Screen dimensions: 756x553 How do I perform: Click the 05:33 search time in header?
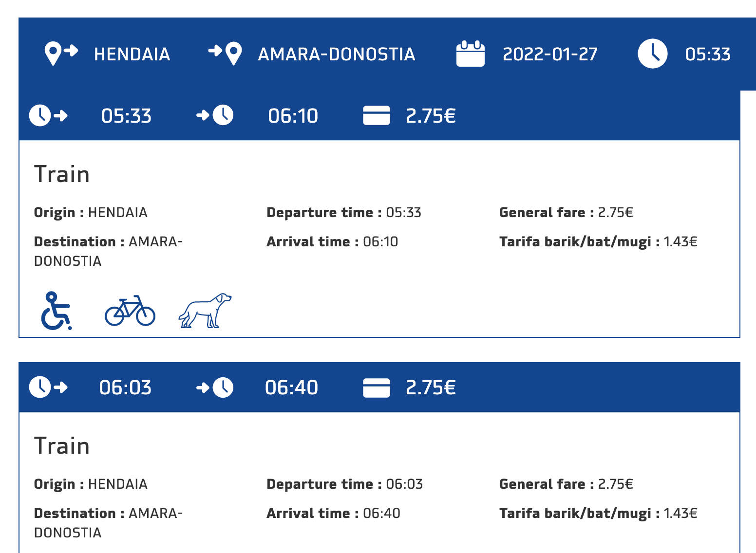point(707,54)
